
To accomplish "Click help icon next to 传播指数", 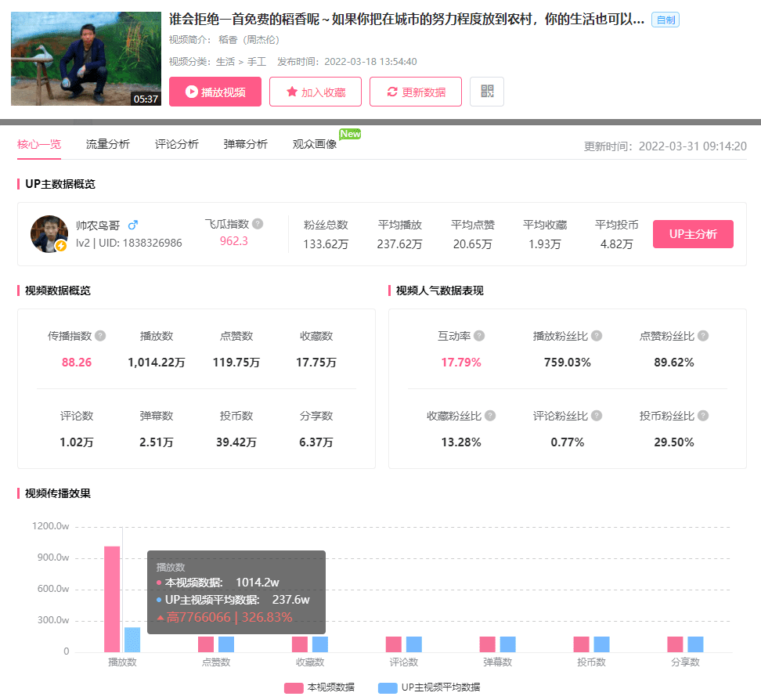I will pyautogui.click(x=100, y=336).
